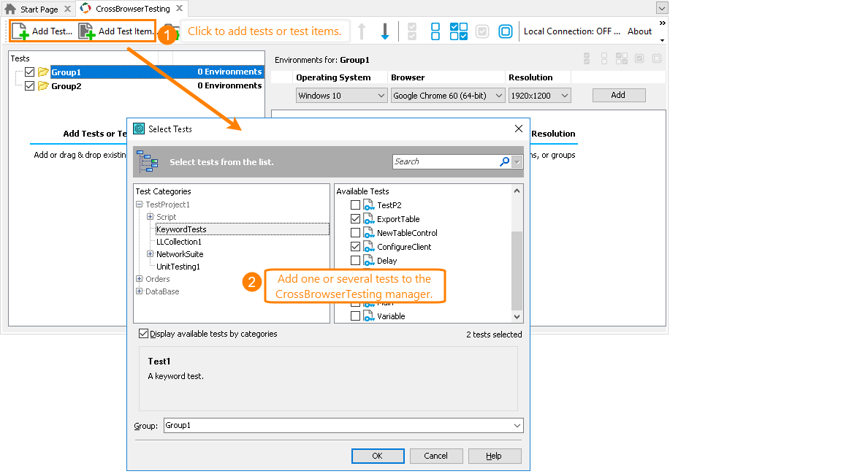Click the Group1 folder icon in the Tests list
Screen dimensions: 868x474
pyautogui.click(x=43, y=72)
